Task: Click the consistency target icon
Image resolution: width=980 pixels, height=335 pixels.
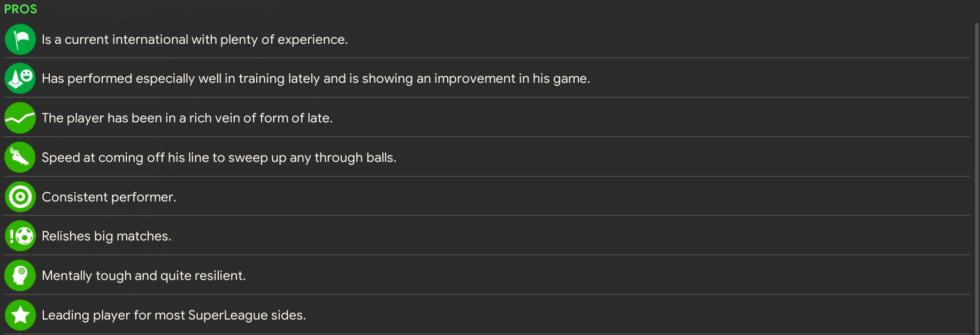Action: tap(20, 197)
